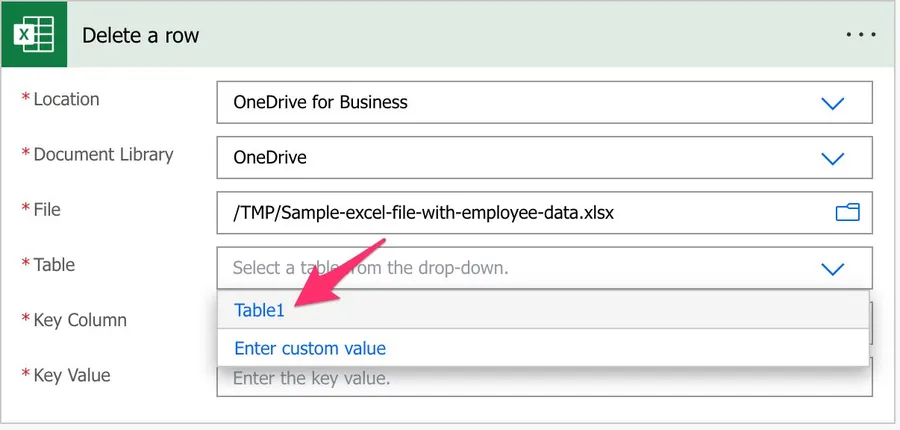
Task: Click the 'OneDrive for Business' Location value
Action: [x=320, y=102]
